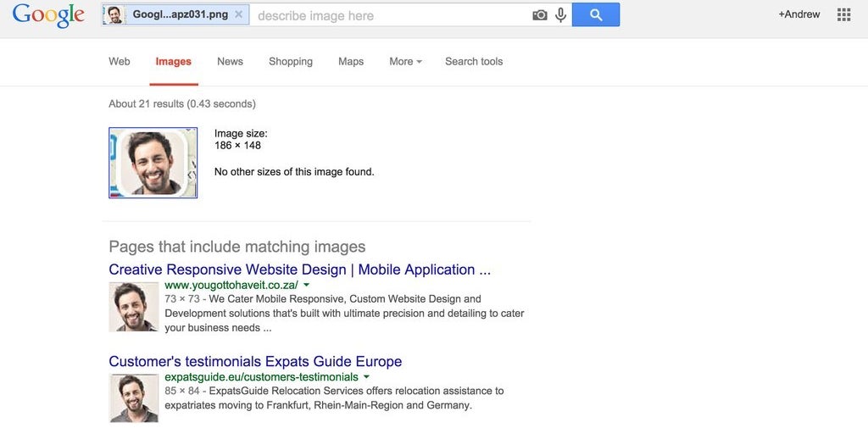Click the large queried face thumbnail
This screenshot has height=428, width=868.
(x=153, y=163)
